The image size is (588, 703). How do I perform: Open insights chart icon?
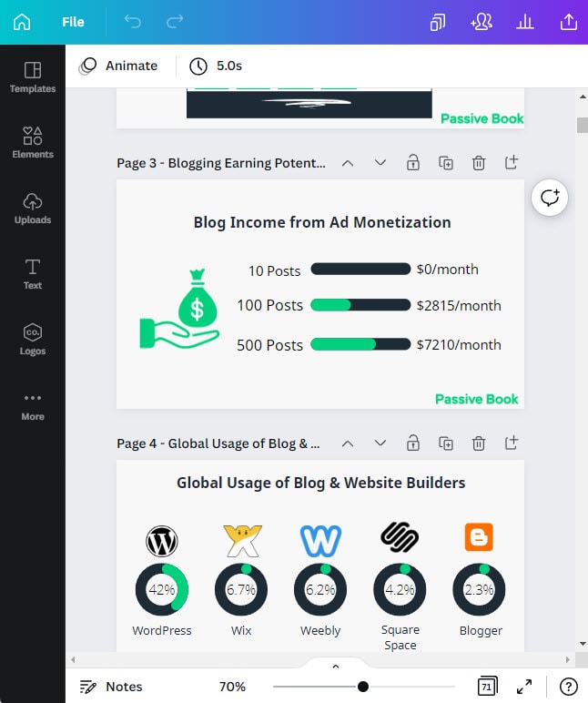[x=525, y=22]
